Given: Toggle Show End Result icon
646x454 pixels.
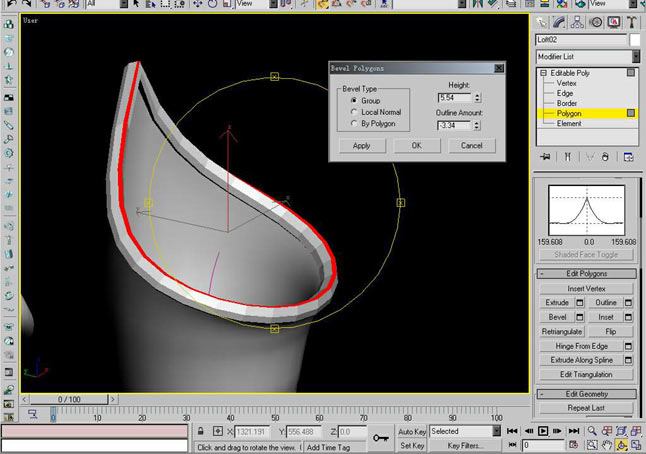Looking at the screenshot, I should pyautogui.click(x=568, y=157).
